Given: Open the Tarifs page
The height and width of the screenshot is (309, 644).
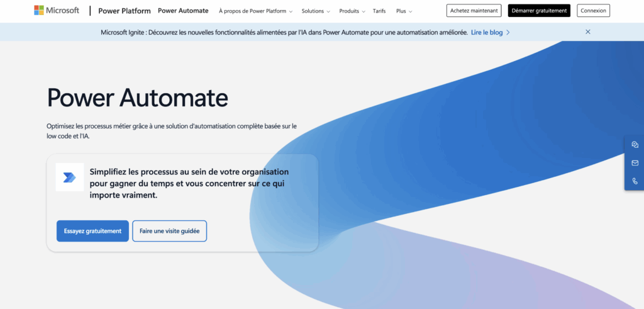Looking at the screenshot, I should tap(379, 11).
